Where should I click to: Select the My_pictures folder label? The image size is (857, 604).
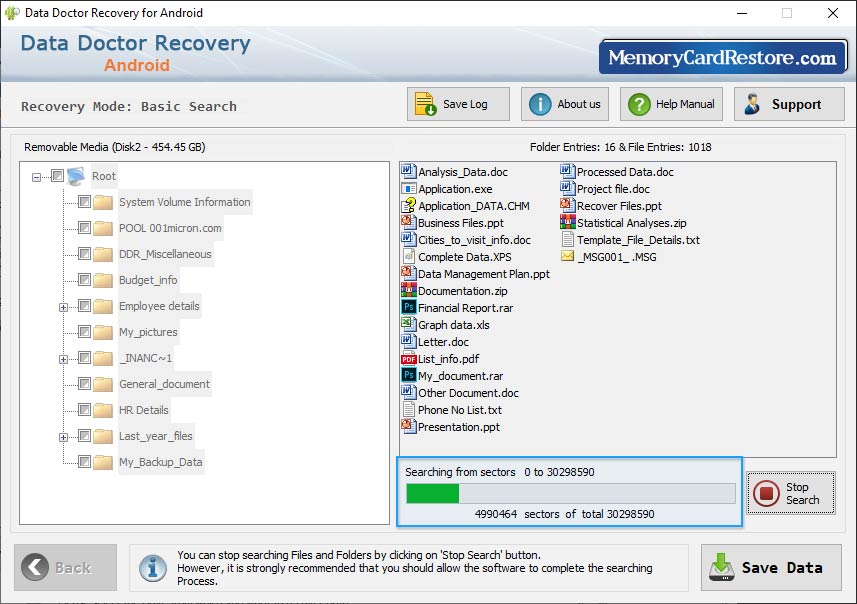pyautogui.click(x=148, y=332)
